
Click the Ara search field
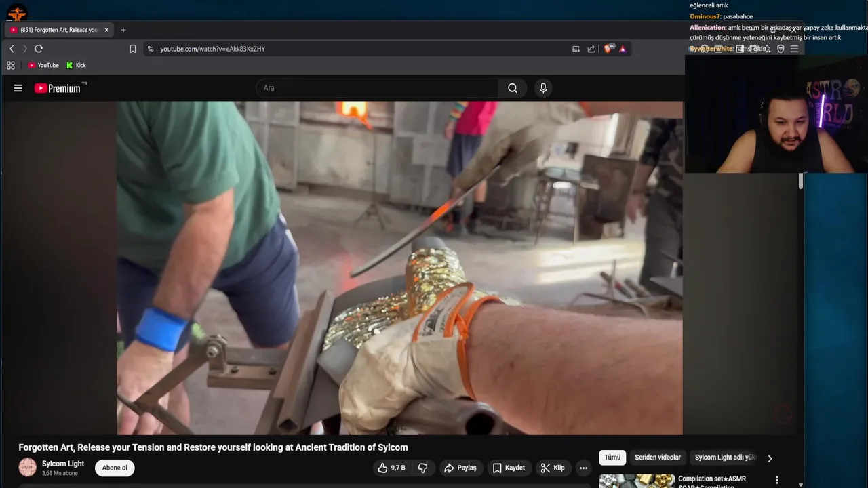pos(377,88)
